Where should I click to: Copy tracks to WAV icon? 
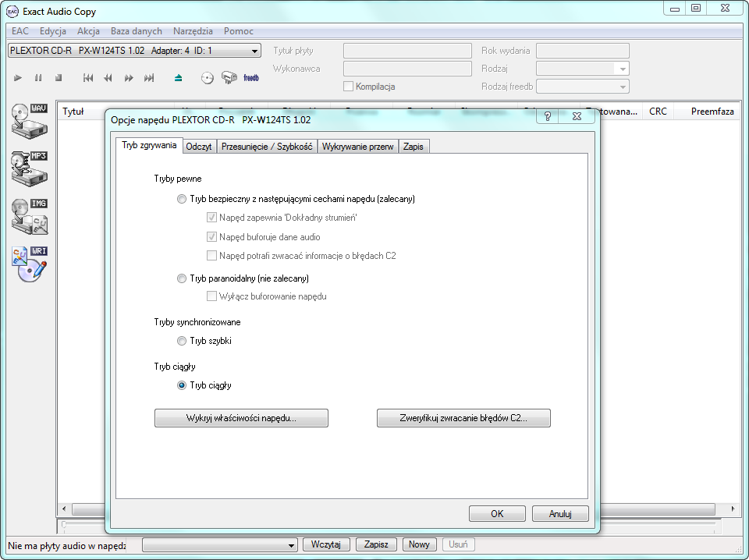(x=30, y=121)
